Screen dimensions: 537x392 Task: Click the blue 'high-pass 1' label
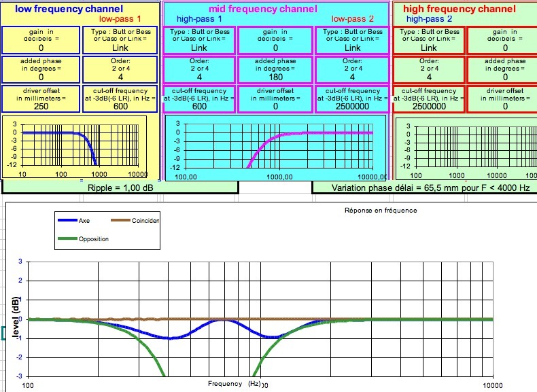click(199, 19)
